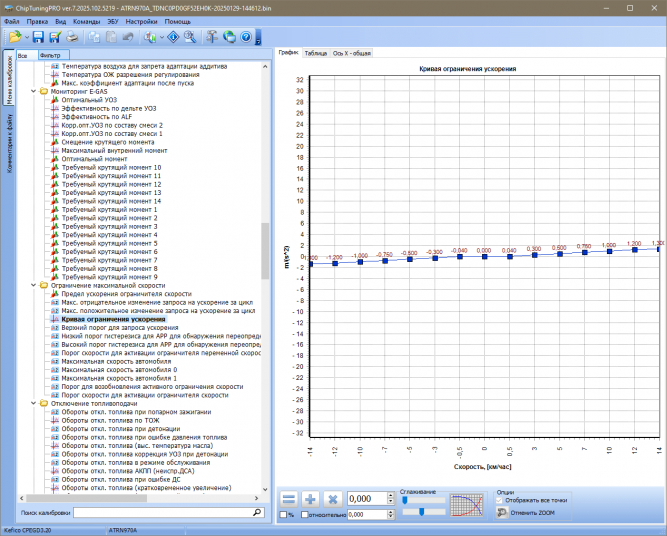Click the tree horizontal scrollbar right arrow
Viewport: 667px width, 536px height.
pyautogui.click(x=257, y=498)
